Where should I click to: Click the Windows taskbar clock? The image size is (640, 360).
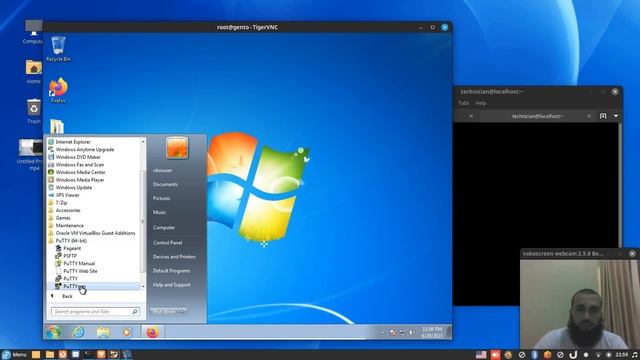(432, 332)
